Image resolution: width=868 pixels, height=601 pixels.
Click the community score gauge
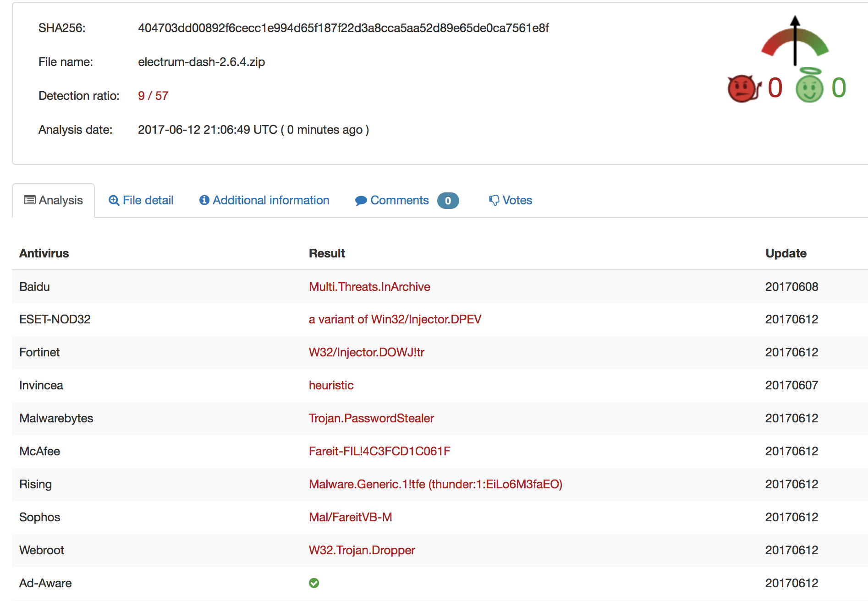795,40
